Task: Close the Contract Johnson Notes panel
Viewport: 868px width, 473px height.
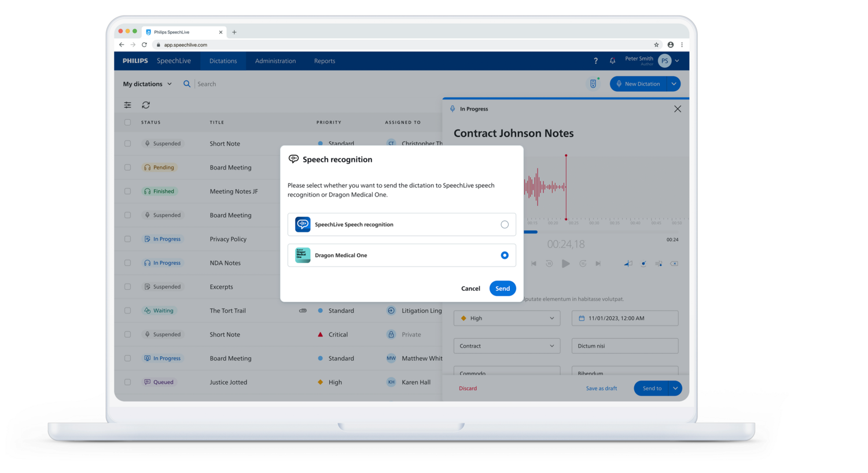Action: (678, 109)
